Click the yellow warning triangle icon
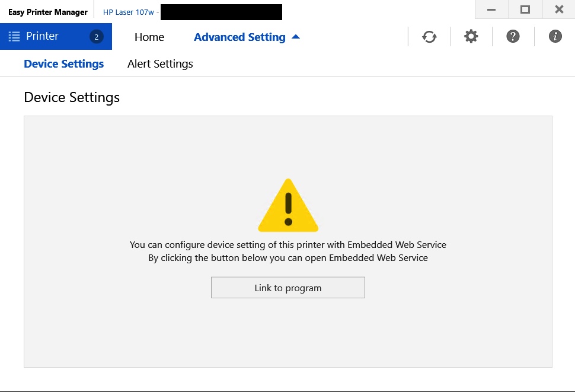This screenshot has width=575, height=392. pyautogui.click(x=288, y=205)
